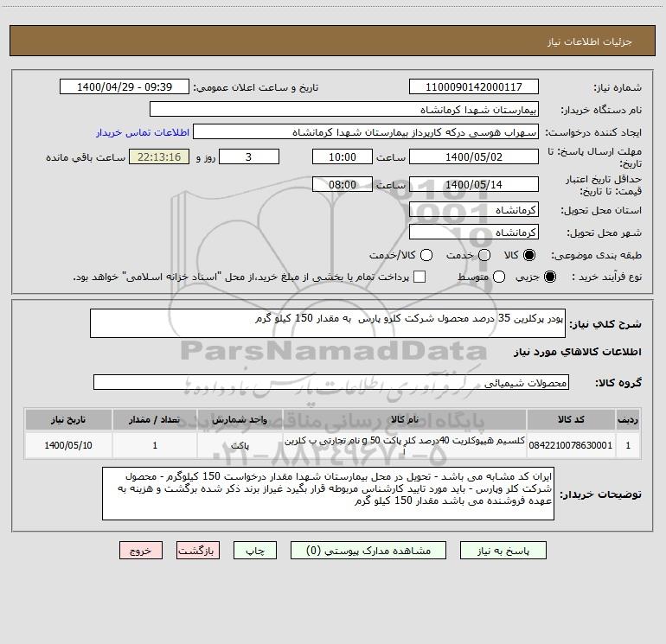Click the خروج exit button
The width and height of the screenshot is (666, 644).
click(141, 551)
